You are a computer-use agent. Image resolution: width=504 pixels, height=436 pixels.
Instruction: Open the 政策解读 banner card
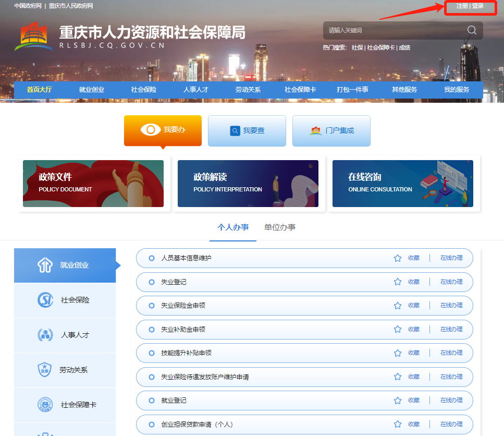[x=248, y=184]
